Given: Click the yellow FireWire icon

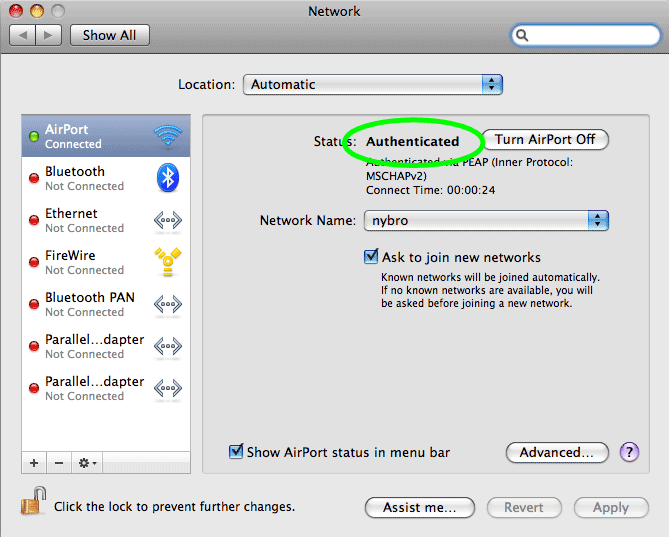Looking at the screenshot, I should (168, 261).
